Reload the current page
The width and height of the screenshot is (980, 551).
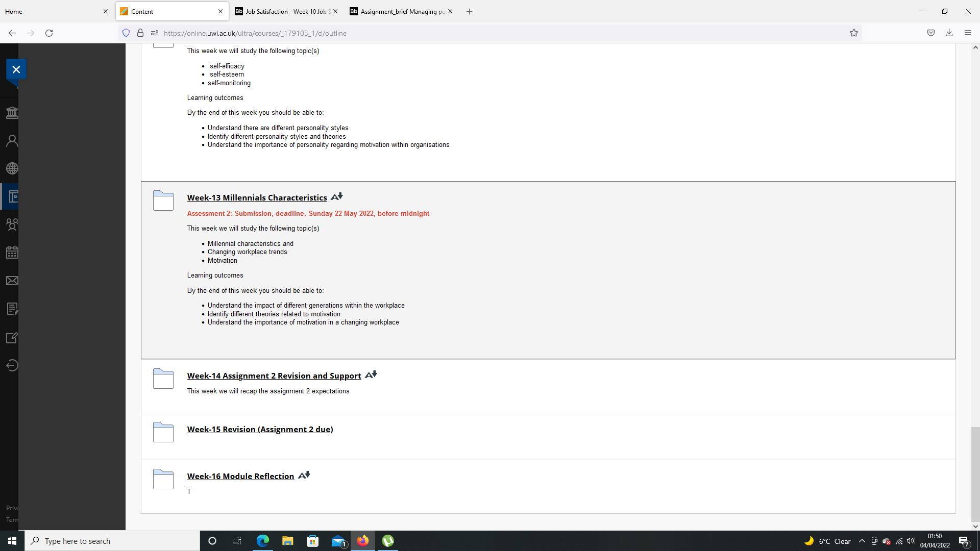pyautogui.click(x=49, y=33)
